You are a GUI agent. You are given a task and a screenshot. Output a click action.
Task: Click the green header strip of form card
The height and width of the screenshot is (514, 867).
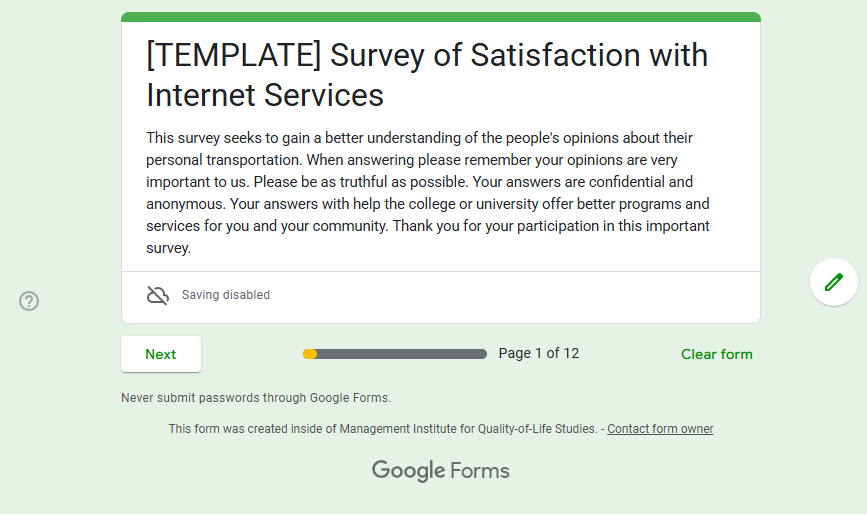point(440,17)
